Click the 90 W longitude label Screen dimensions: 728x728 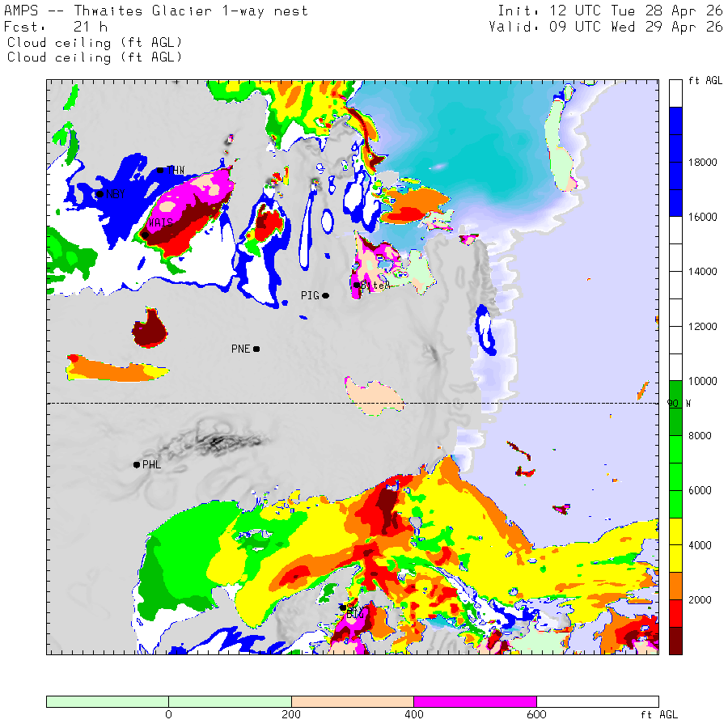pos(679,404)
